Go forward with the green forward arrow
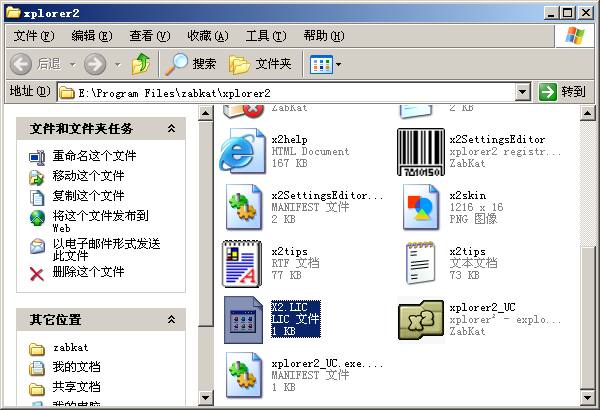Screen dimensions: 600x410 [95, 64]
